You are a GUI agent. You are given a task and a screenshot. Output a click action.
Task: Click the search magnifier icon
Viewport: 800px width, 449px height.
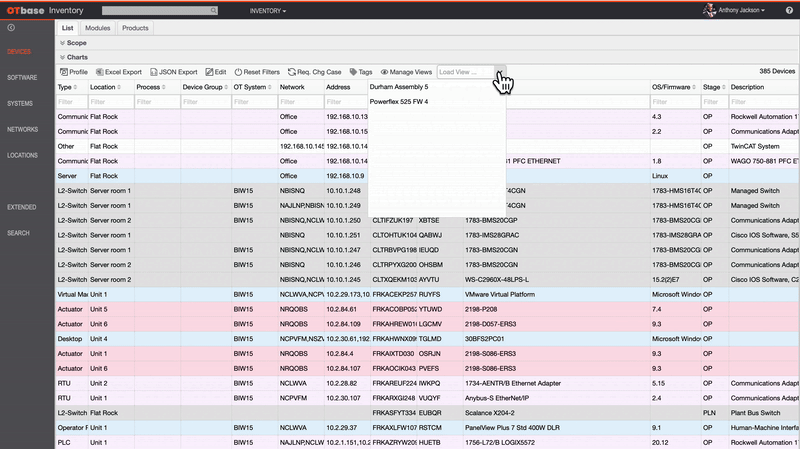point(213,10)
